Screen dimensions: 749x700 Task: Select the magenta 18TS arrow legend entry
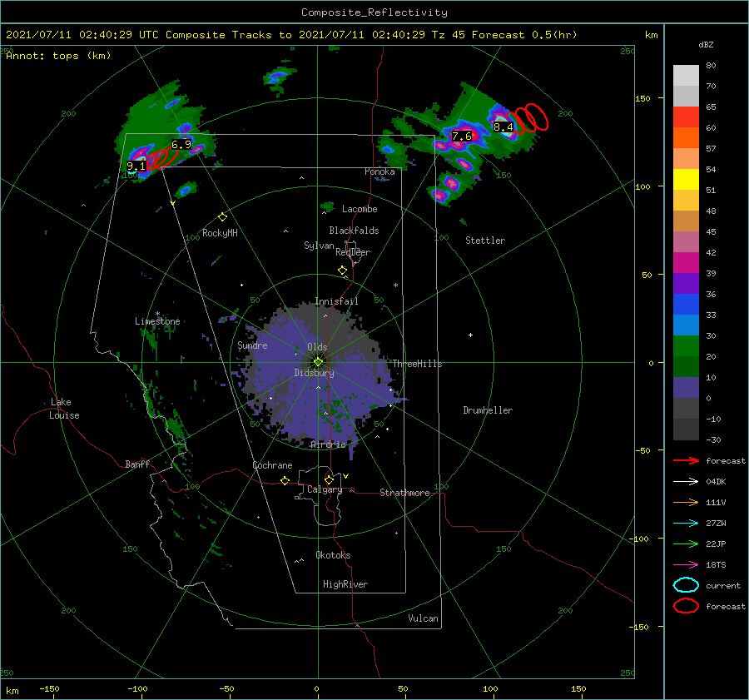click(x=686, y=565)
